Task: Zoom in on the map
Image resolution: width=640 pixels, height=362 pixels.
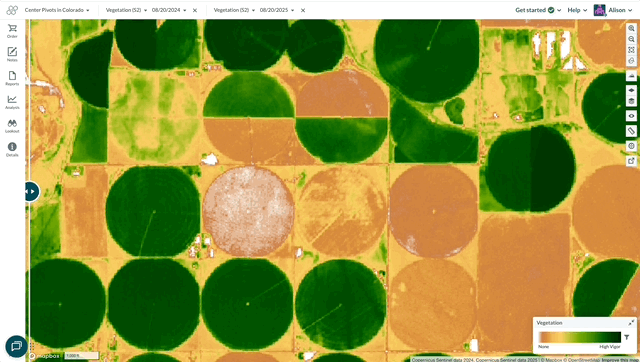Action: 631,29
